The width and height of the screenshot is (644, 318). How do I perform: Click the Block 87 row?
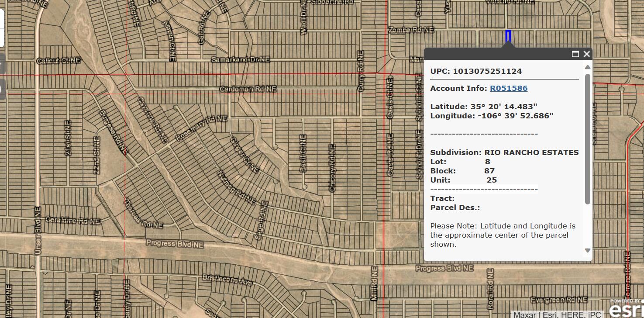(462, 171)
